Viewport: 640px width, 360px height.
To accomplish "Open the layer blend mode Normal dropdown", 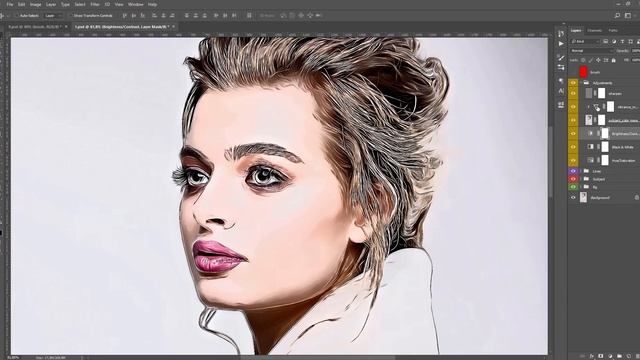I will pos(592,51).
